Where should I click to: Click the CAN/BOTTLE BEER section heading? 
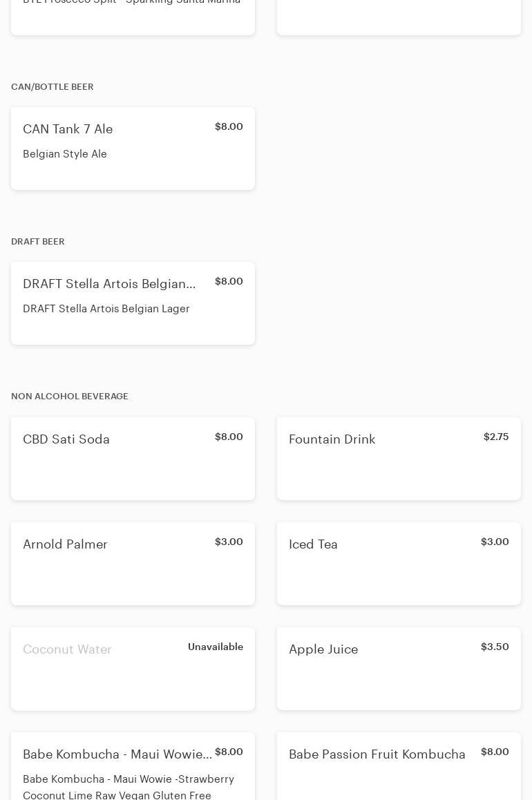point(53,87)
